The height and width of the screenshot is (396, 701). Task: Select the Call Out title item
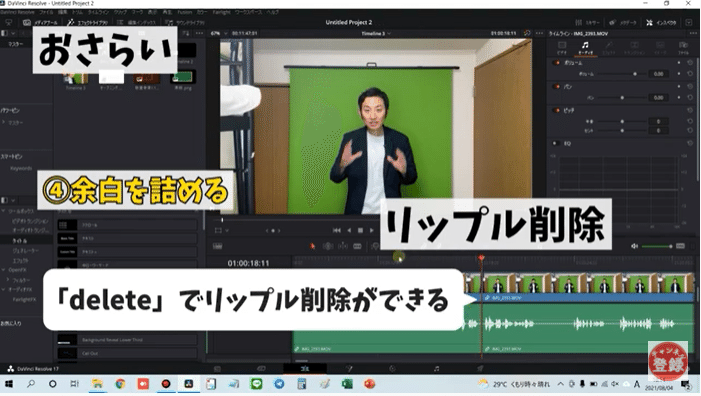[x=127, y=353]
